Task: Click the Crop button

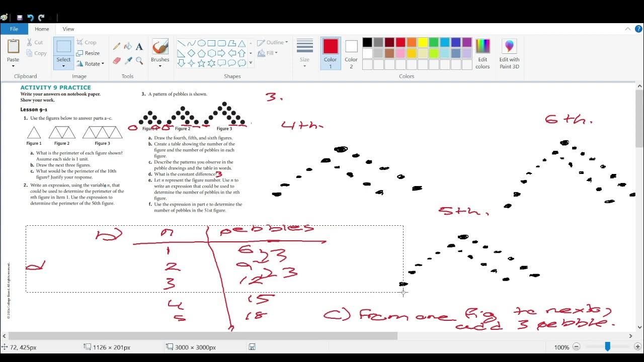Action: [87, 42]
